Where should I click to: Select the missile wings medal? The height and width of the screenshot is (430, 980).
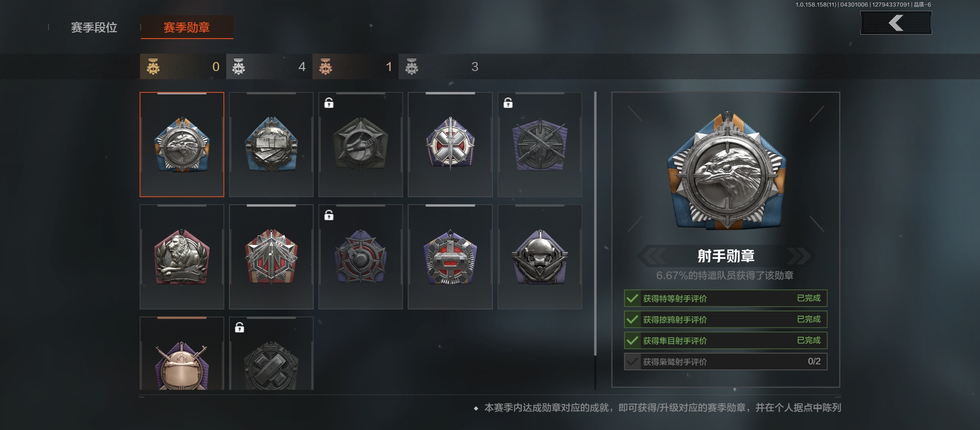pos(271,257)
